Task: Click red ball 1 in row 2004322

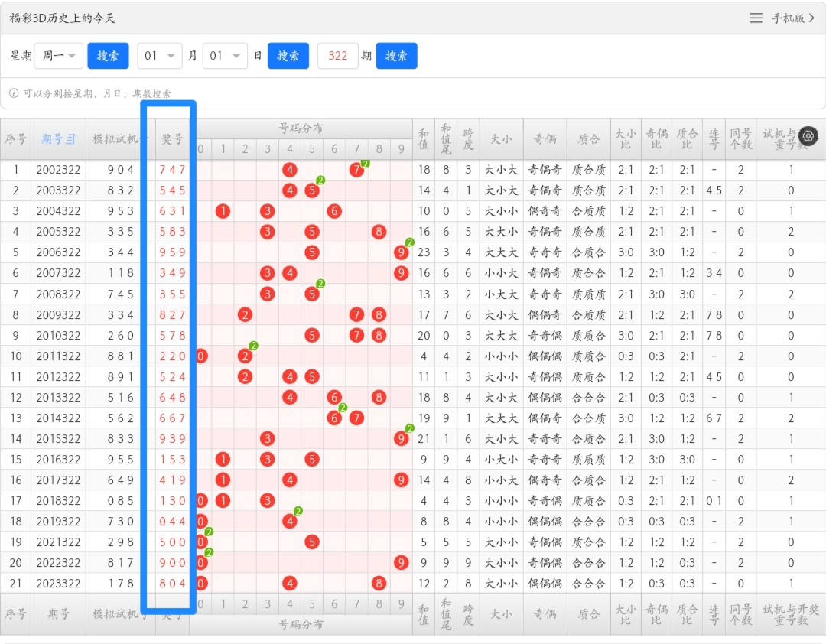Action: pos(223,211)
